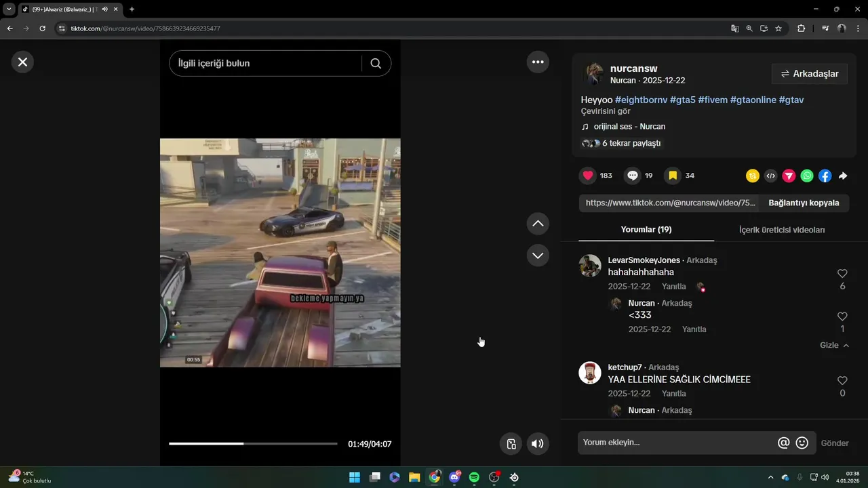Click Gönder to post comment
Screen dimensions: 868x488
pyautogui.click(x=835, y=443)
